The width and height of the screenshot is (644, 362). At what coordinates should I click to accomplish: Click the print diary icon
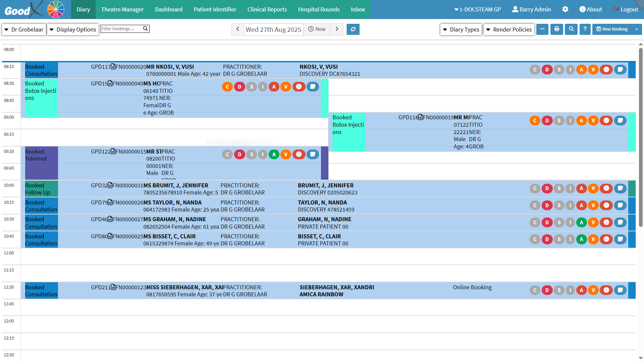[557, 29]
